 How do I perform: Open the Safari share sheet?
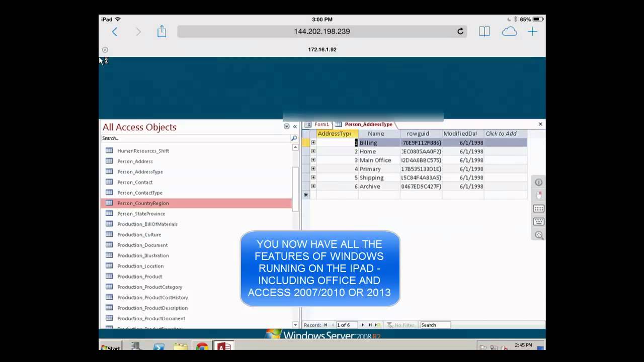click(x=162, y=31)
